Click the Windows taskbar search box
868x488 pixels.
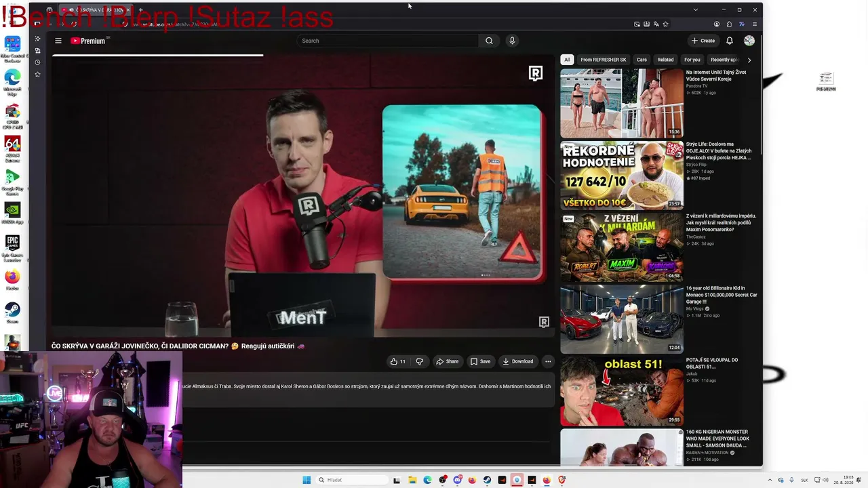click(x=354, y=480)
